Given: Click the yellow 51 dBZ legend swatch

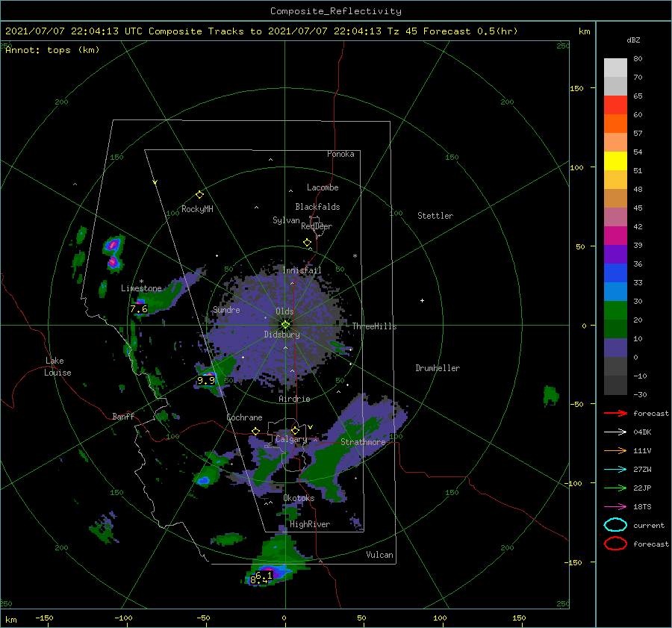Looking at the screenshot, I should pyautogui.click(x=615, y=161).
